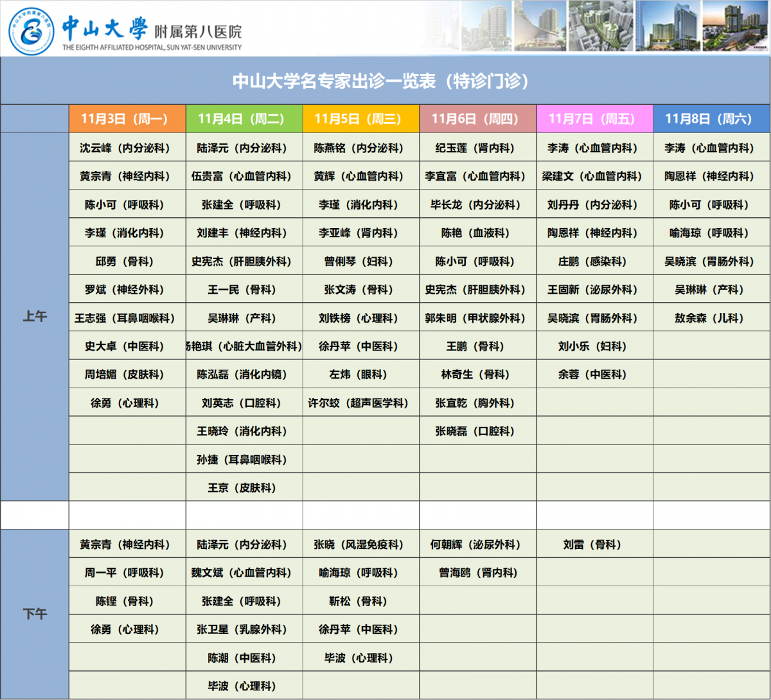The image size is (771, 700).
Task: Select the 11月3日（周一）orange column header
Action: (127, 118)
